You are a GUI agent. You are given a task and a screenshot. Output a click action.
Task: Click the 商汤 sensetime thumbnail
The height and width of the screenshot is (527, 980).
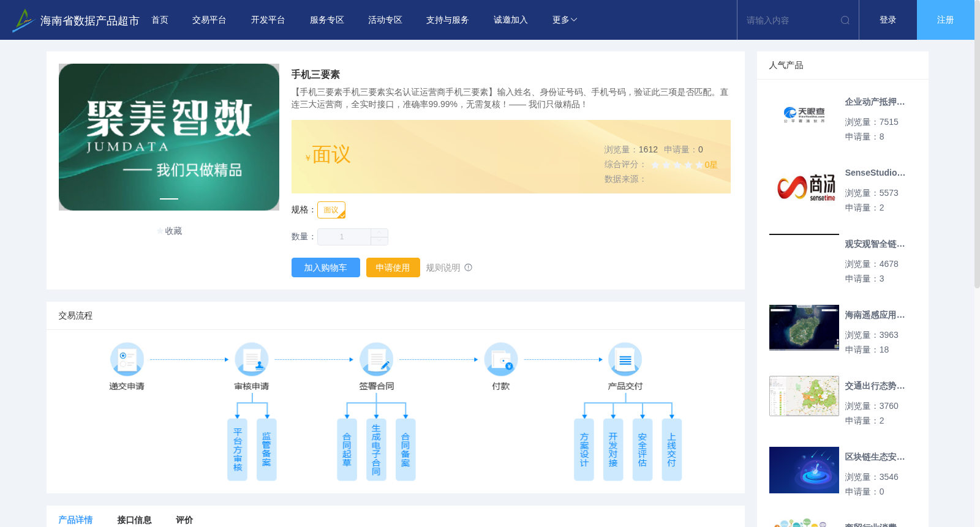click(x=804, y=186)
